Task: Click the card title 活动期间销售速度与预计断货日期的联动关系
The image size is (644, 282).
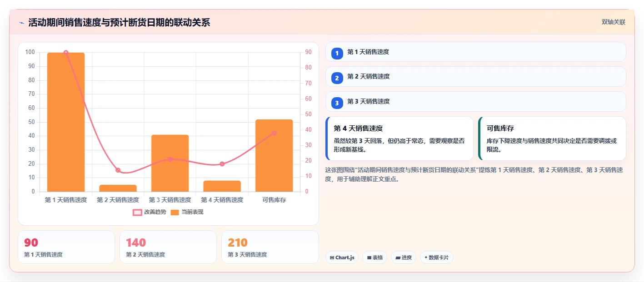Action: click(x=119, y=23)
